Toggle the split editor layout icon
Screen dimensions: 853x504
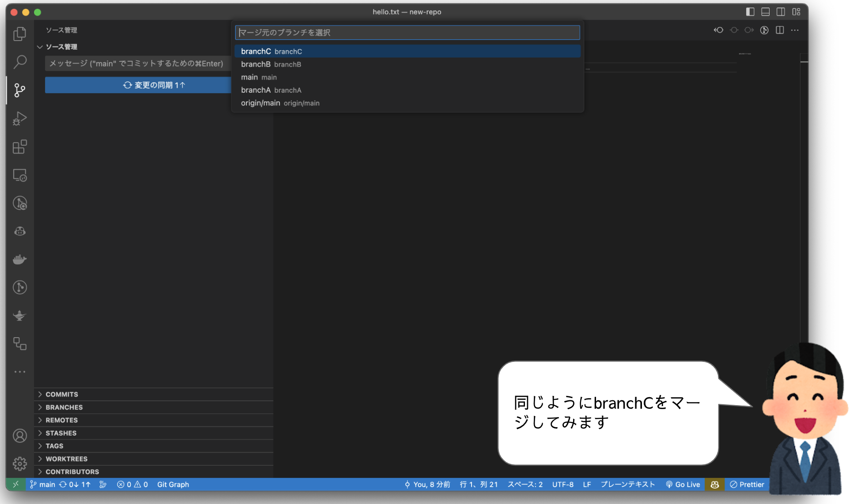point(780,30)
